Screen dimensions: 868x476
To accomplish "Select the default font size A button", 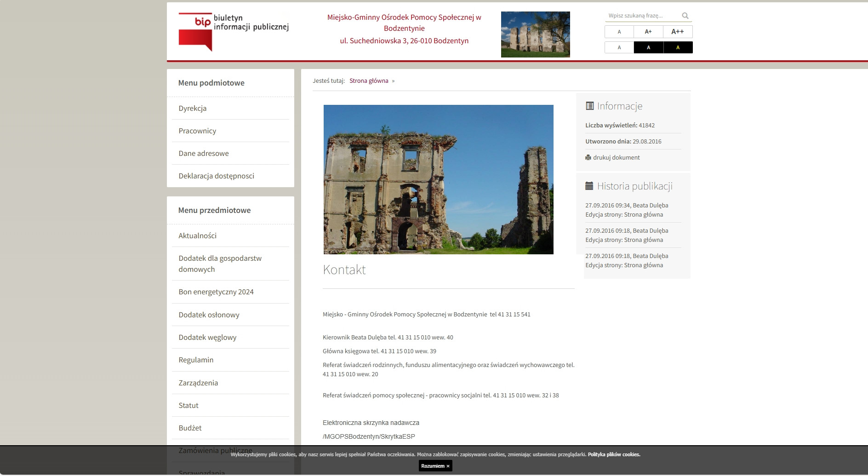I will click(x=619, y=32).
